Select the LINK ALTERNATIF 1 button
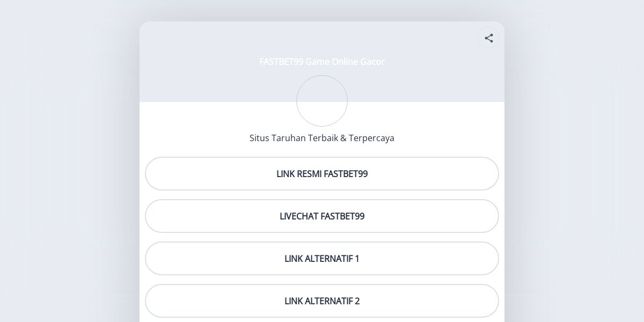Image resolution: width=644 pixels, height=322 pixels. (322, 258)
